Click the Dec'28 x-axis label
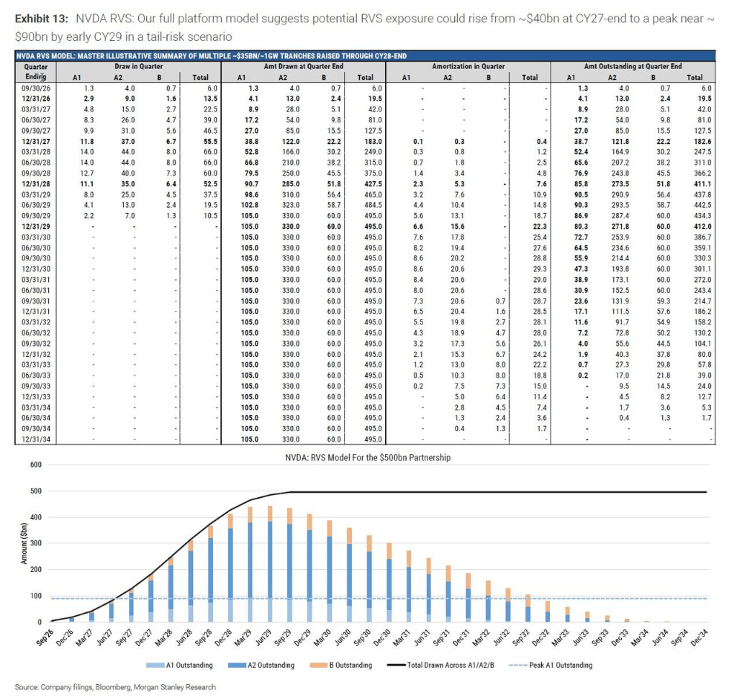Viewport: 737px width, 700px height. [x=223, y=637]
